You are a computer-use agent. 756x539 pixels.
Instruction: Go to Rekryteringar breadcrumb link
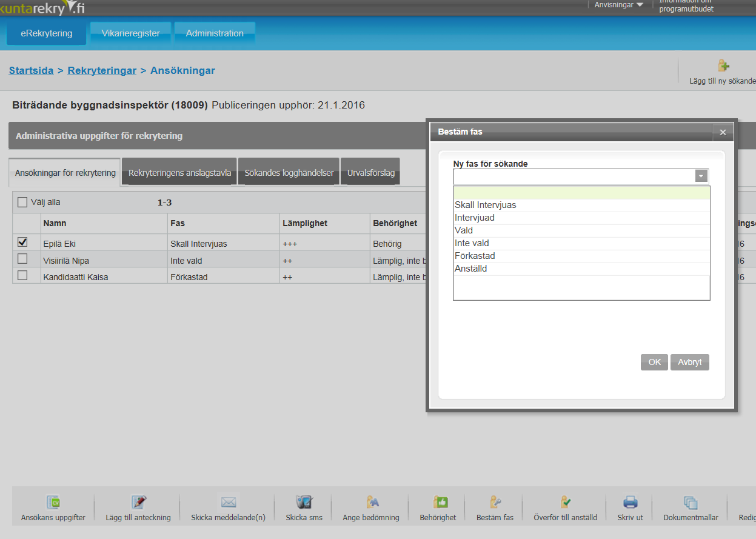102,70
